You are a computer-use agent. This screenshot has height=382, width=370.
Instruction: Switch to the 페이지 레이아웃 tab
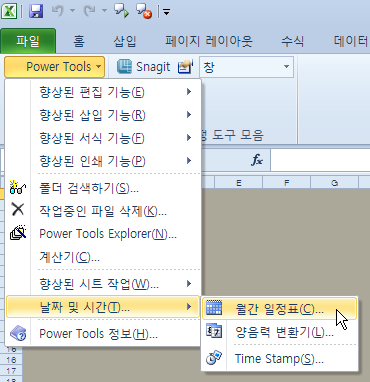point(209,41)
